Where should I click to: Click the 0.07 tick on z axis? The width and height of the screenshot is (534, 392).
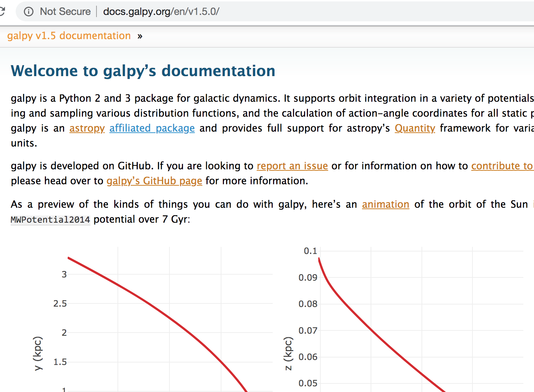tap(308, 330)
